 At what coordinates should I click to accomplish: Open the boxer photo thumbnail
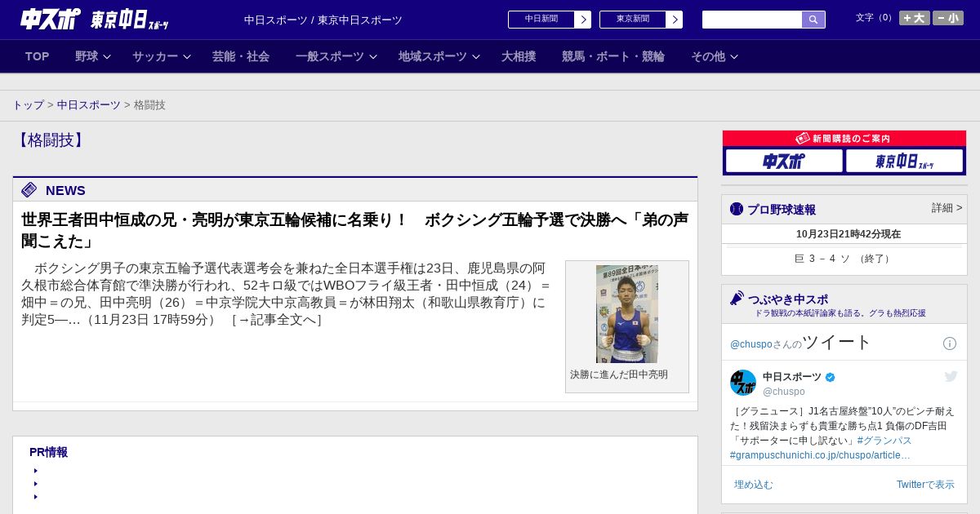[x=627, y=314]
